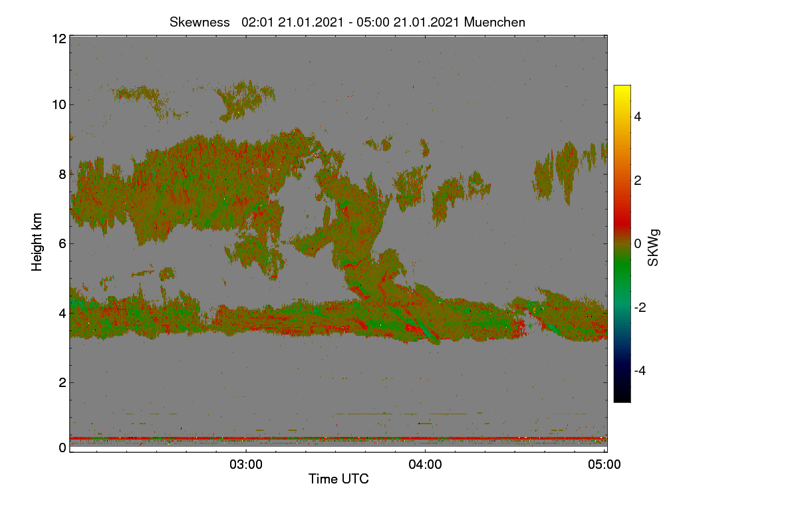Click the 05:00 time tick label
Image resolution: width=798 pixels, height=532 pixels.
pyautogui.click(x=604, y=465)
